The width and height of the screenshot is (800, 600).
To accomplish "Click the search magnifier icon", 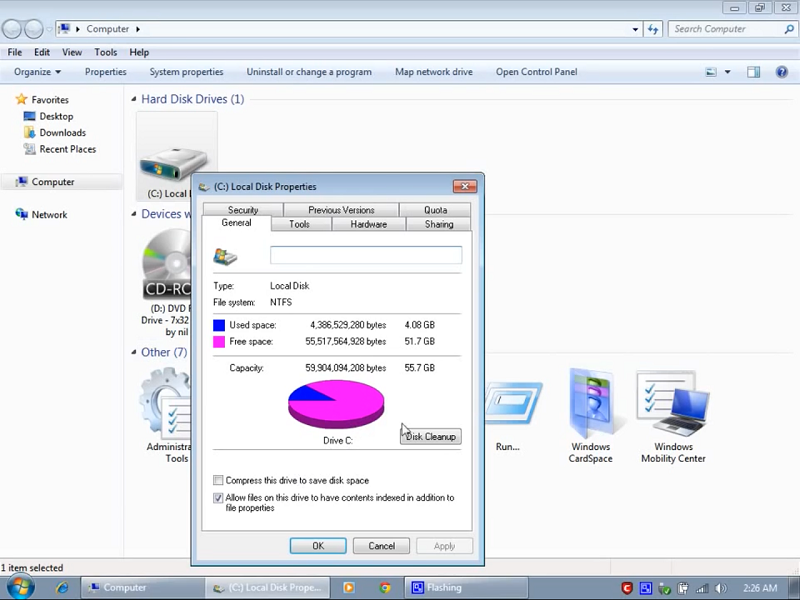I will pos(789,29).
